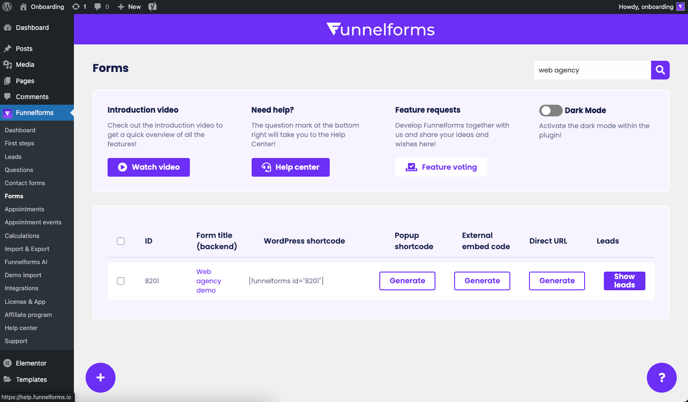The height and width of the screenshot is (402, 688).
Task: Go to Funnelforms Dashboard submenu
Action: [20, 130]
